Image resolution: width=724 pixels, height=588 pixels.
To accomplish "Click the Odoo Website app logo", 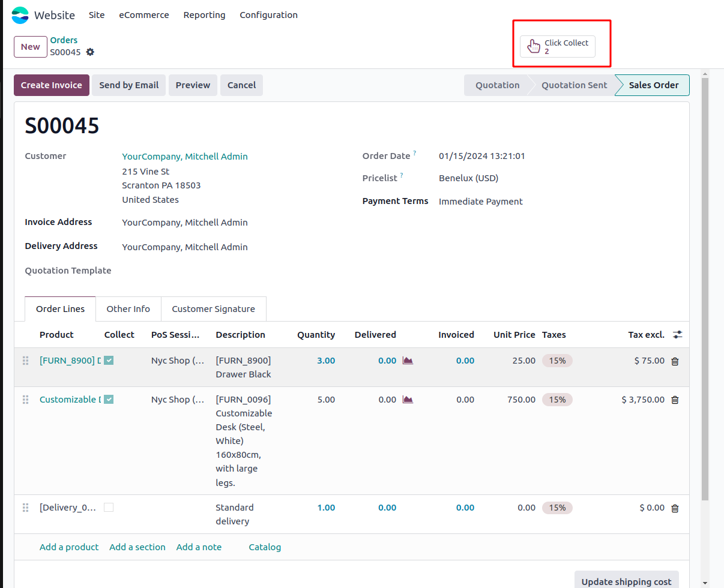I will (x=20, y=15).
